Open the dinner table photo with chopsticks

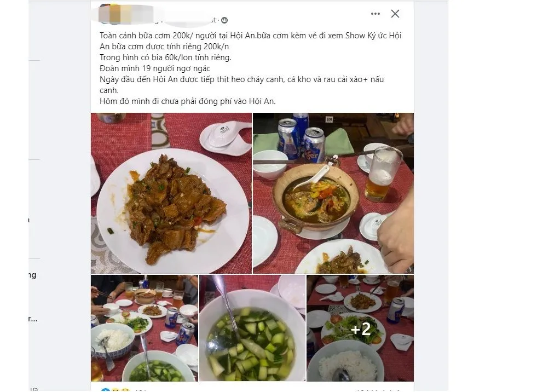pos(145,328)
